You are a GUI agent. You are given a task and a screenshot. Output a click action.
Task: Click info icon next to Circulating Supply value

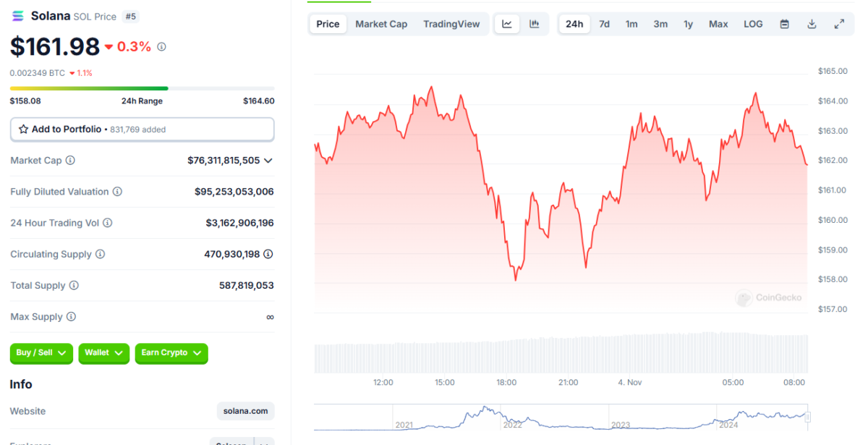coord(268,254)
